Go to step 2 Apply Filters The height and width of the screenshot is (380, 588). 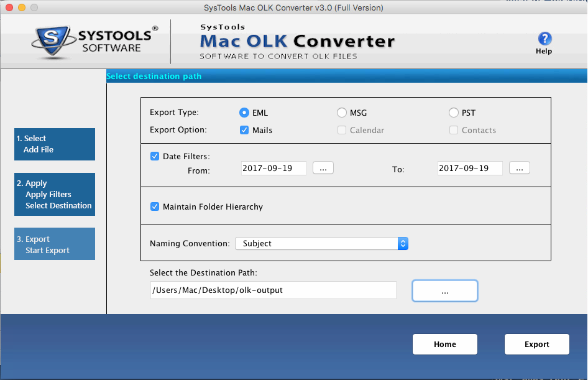tap(55, 194)
